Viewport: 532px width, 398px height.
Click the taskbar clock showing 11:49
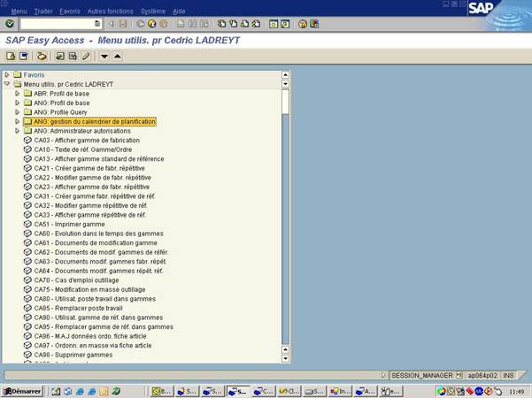pos(516,392)
